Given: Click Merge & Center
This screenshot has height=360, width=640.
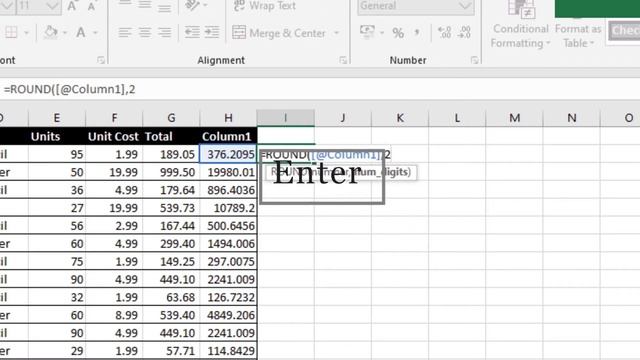Looking at the screenshot, I should (279, 33).
